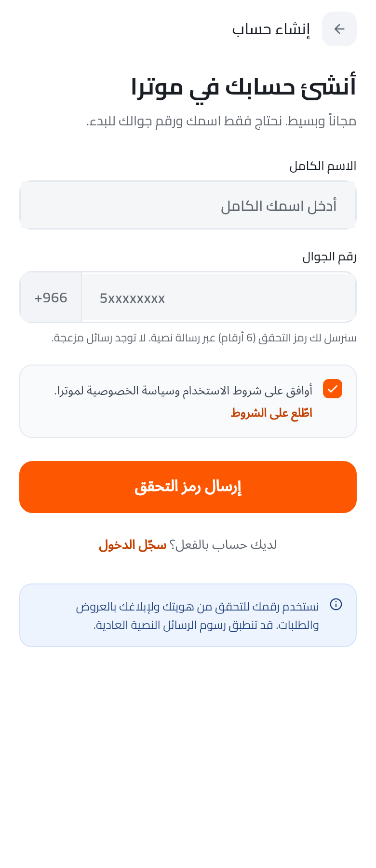This screenshot has width=376, height=868.
Task: Click the "إرسال رمز التحقق" button
Action: [188, 487]
